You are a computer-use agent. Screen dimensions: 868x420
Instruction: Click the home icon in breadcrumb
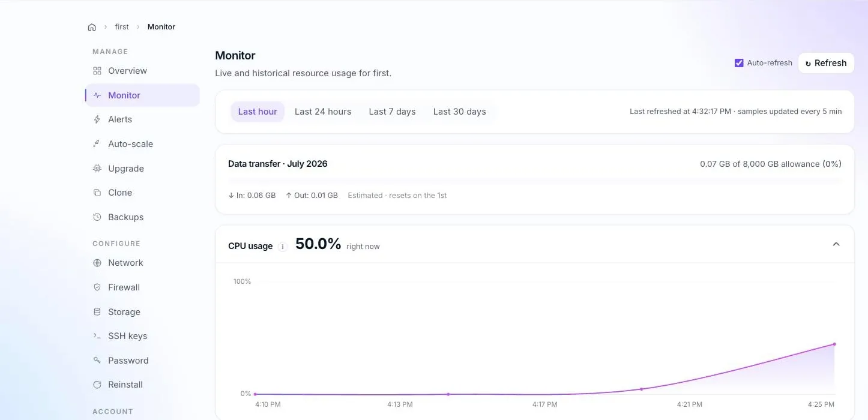(x=92, y=27)
